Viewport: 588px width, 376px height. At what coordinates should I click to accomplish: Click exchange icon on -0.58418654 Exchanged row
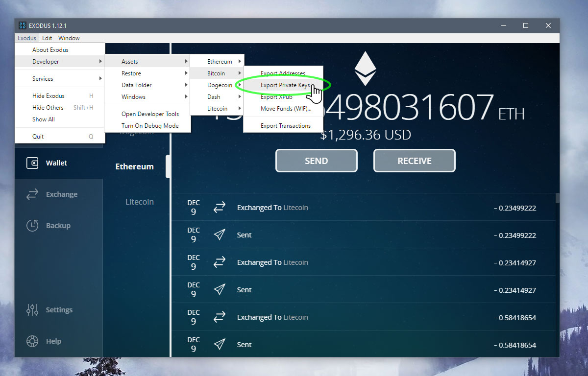[219, 317]
